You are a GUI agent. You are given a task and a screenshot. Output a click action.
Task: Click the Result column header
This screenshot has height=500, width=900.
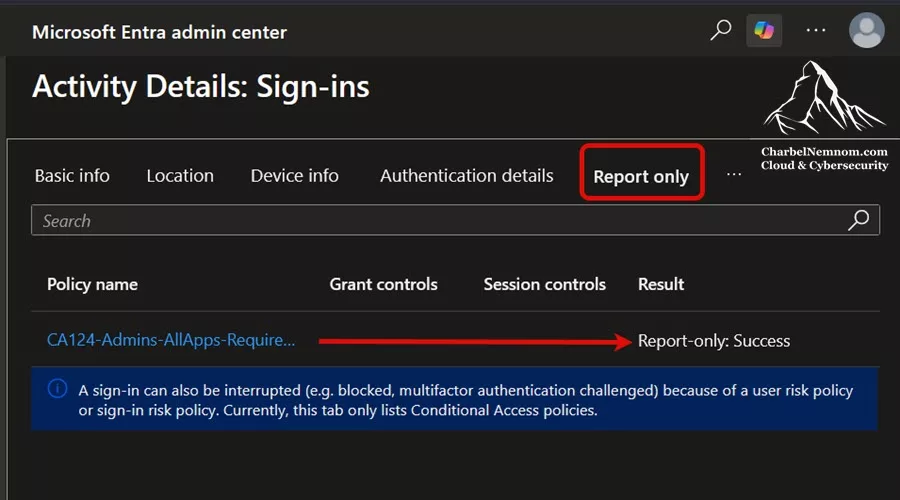tap(661, 284)
